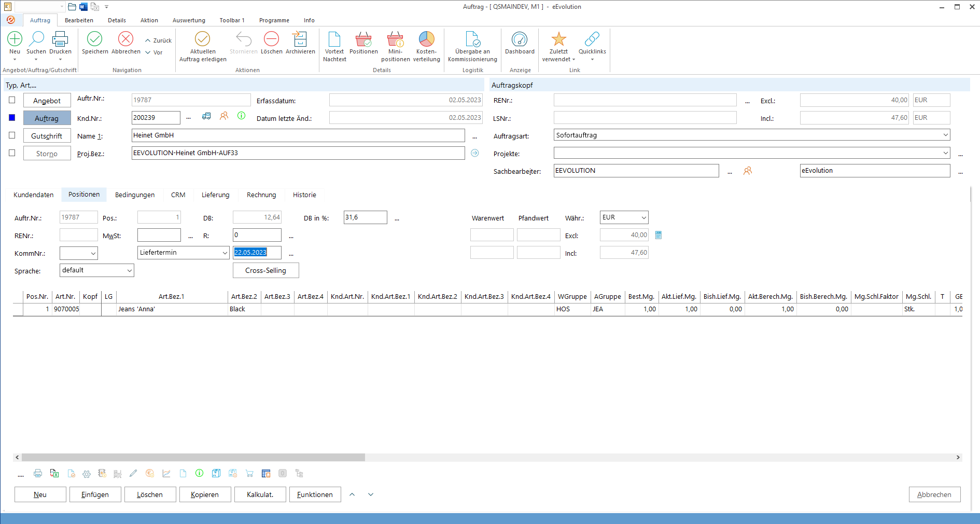980x524 pixels.
Task: Open the Liefertermin dropdown
Action: tap(225, 253)
